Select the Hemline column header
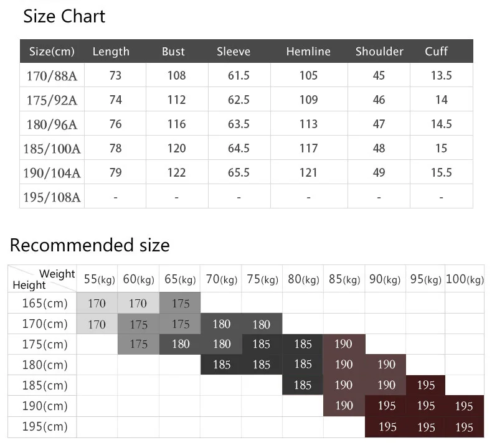Screen dimensions: 492x448 click(308, 52)
